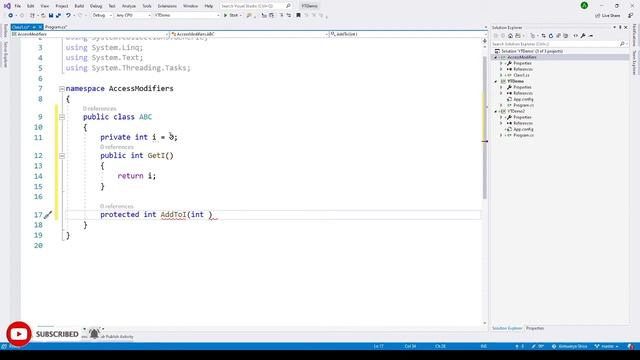
Task: Open the Extensions menu
Action: pos(167,6)
